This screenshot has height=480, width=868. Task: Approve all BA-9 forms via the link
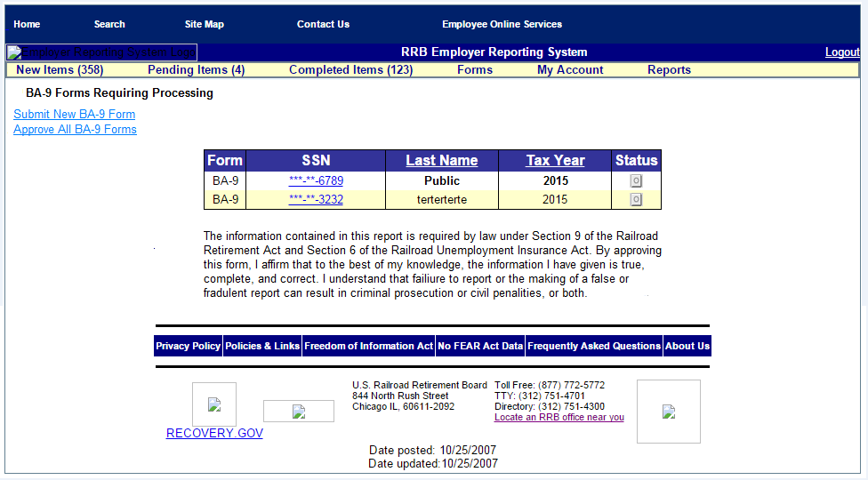pos(76,130)
